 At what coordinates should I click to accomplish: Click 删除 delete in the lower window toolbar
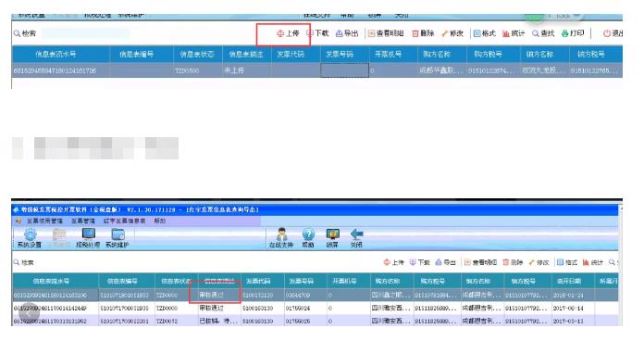[513, 262]
